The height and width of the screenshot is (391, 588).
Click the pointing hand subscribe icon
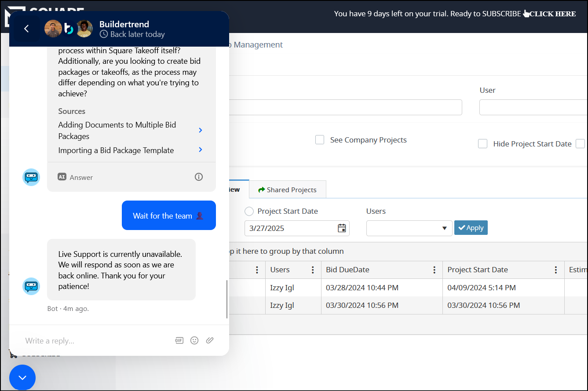point(526,14)
